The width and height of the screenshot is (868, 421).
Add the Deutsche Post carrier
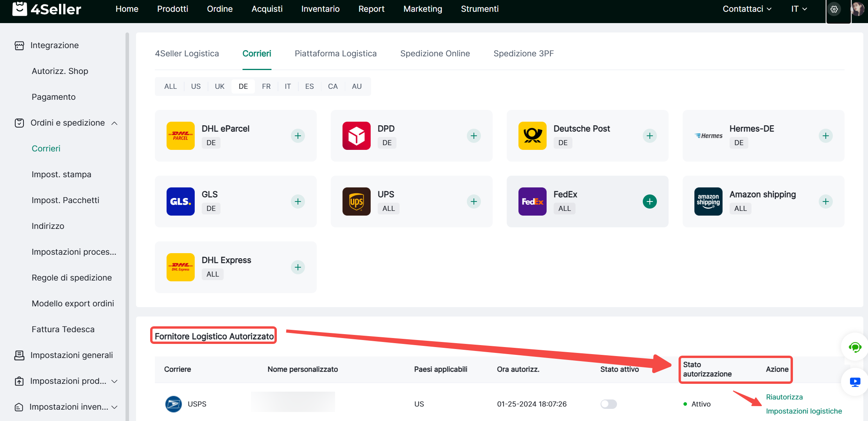point(649,136)
